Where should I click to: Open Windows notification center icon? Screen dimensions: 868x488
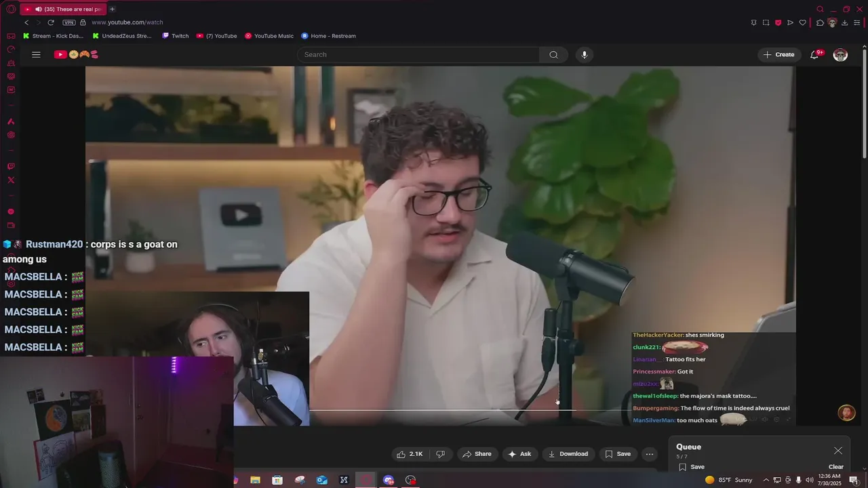pyautogui.click(x=854, y=480)
